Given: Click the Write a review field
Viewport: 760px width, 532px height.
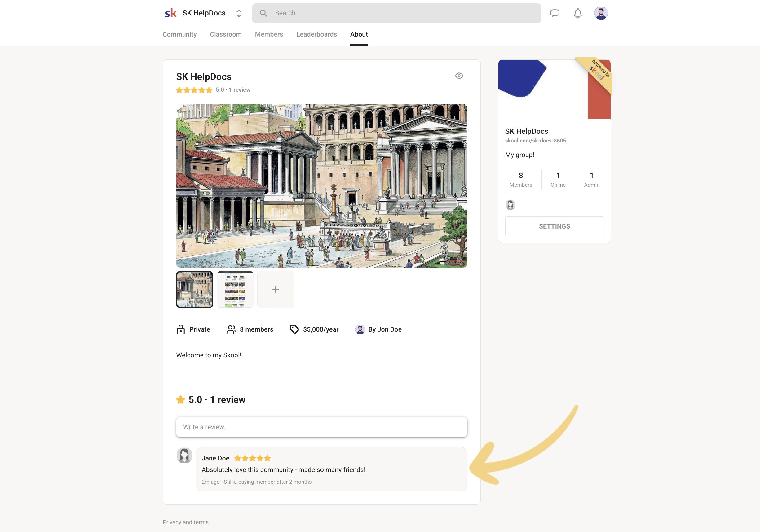Looking at the screenshot, I should click(321, 427).
